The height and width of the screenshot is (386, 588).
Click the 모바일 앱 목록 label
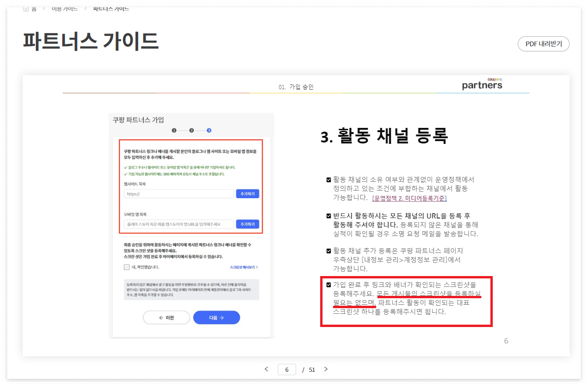[135, 214]
